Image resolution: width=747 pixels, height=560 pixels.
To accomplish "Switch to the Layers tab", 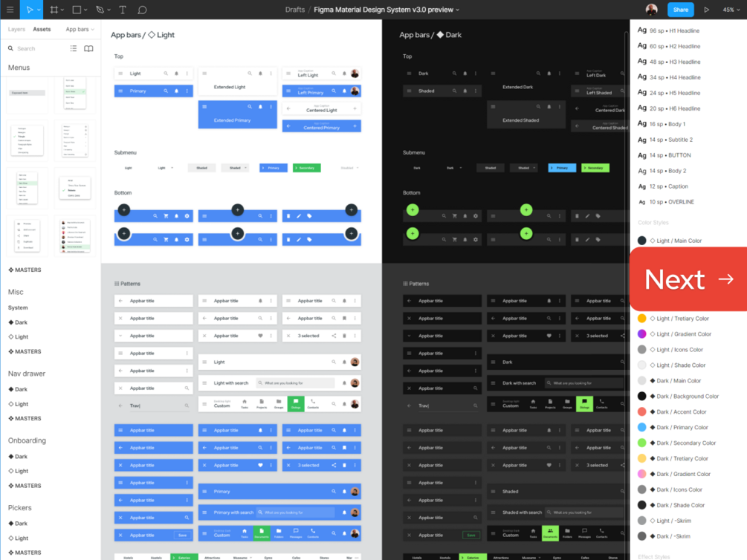I will coord(16,29).
